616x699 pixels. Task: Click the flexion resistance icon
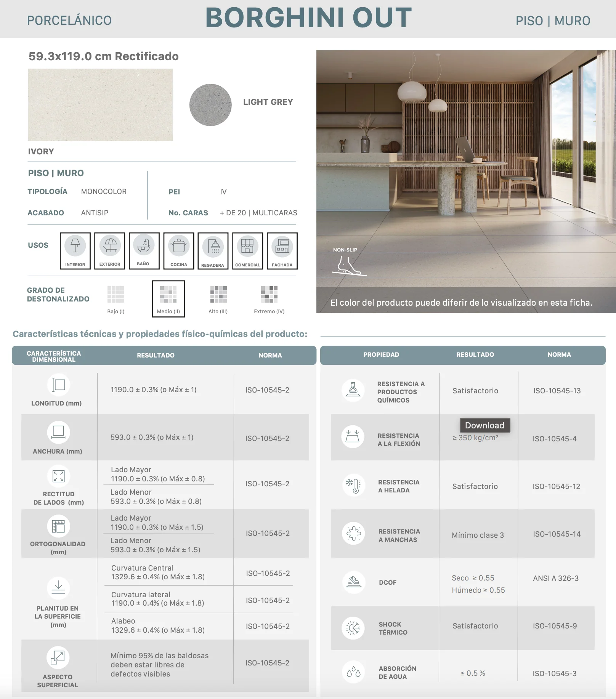[353, 437]
